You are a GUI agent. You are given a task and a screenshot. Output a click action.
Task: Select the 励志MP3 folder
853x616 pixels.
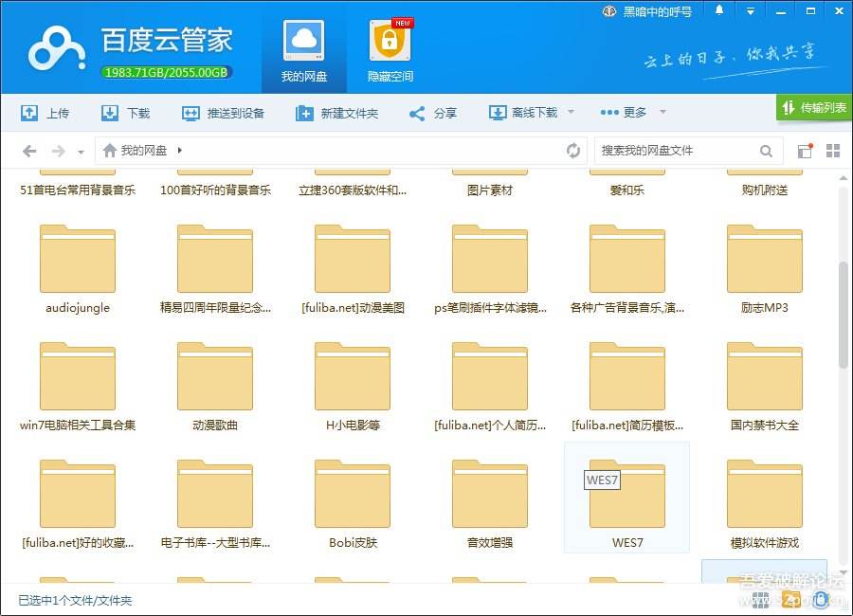point(764,269)
